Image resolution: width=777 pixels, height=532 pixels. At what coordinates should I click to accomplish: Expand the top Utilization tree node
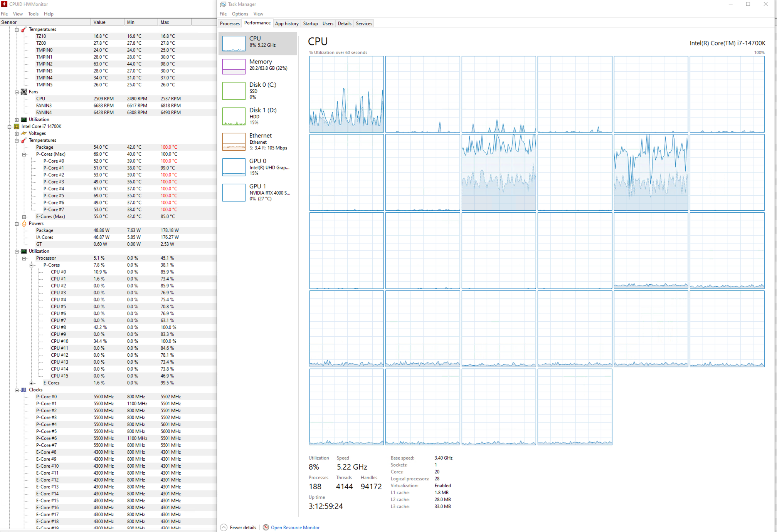click(17, 120)
